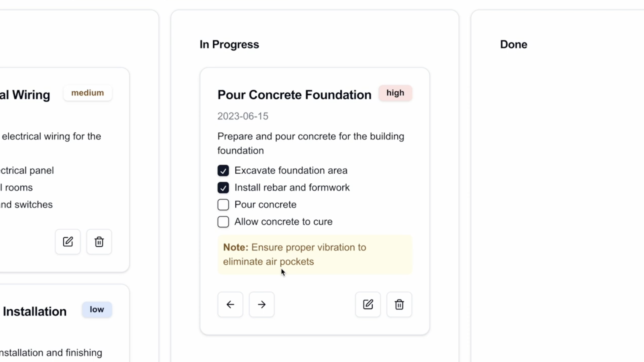Screen dimensions: 644x362
Task: Select the In Progress column header
Action: coord(229,44)
